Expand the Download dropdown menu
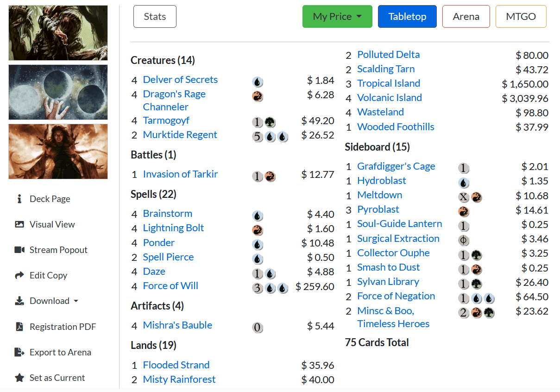 (54, 301)
